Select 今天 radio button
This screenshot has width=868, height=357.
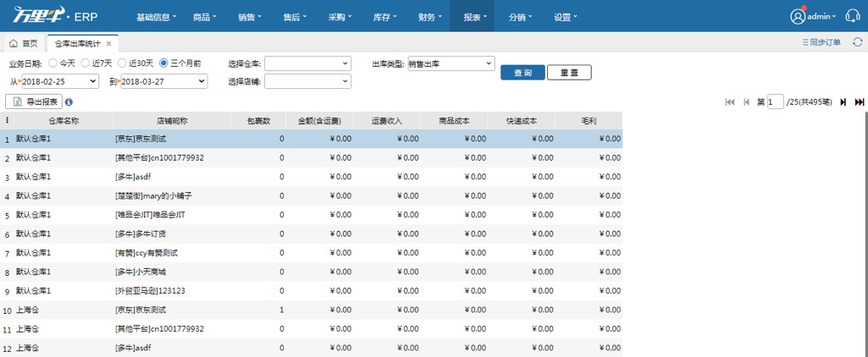pos(53,63)
